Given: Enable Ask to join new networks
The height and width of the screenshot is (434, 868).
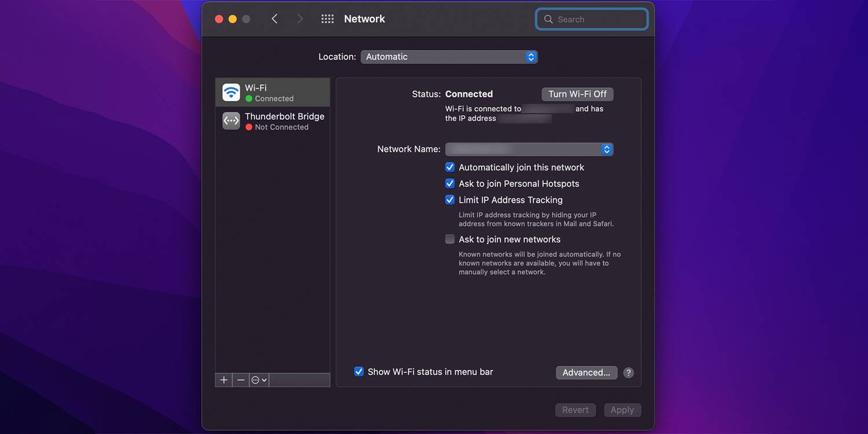Looking at the screenshot, I should (450, 239).
